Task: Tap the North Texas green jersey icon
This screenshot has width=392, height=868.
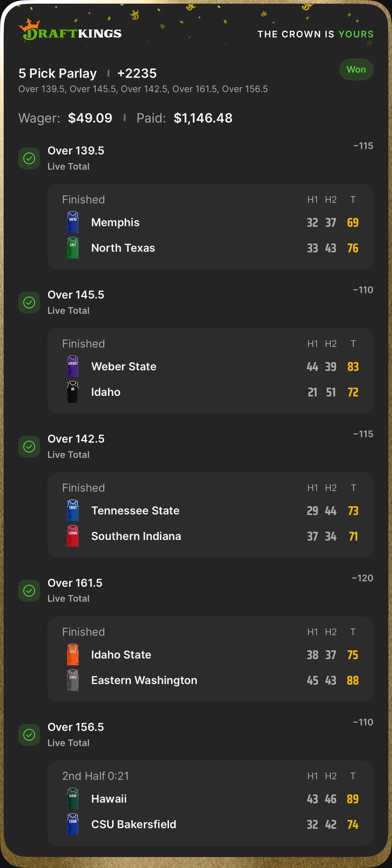Action: click(x=73, y=248)
